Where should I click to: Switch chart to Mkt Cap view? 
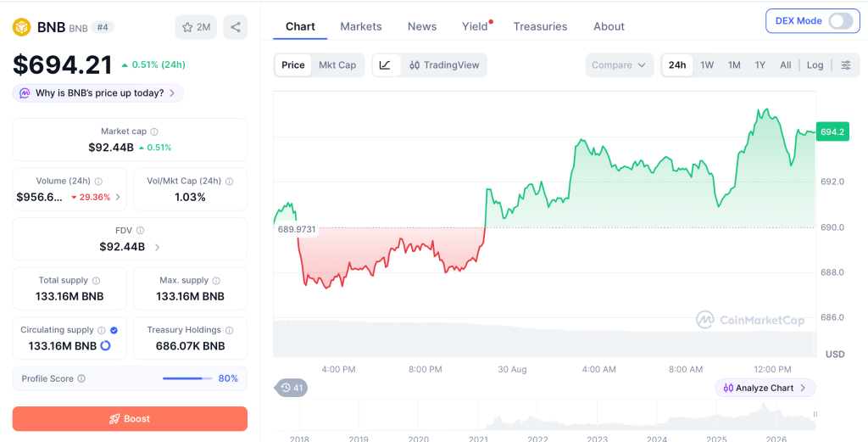click(337, 64)
